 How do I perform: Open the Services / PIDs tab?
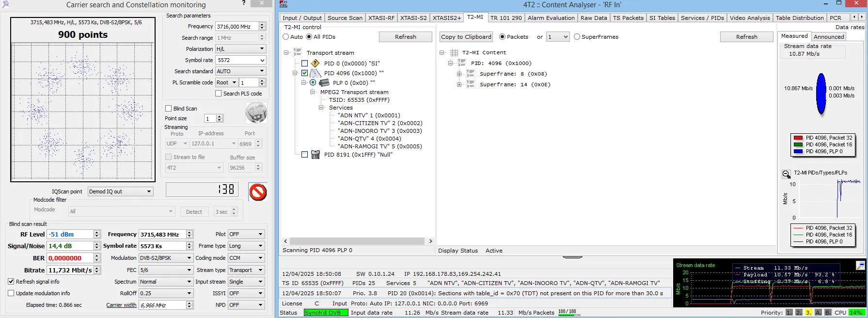pyautogui.click(x=702, y=18)
